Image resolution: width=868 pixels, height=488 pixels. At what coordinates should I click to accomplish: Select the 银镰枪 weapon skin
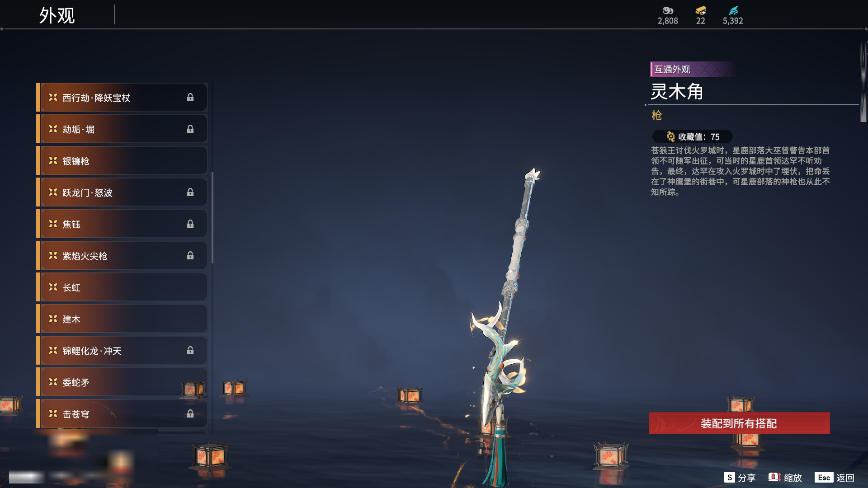click(x=122, y=161)
